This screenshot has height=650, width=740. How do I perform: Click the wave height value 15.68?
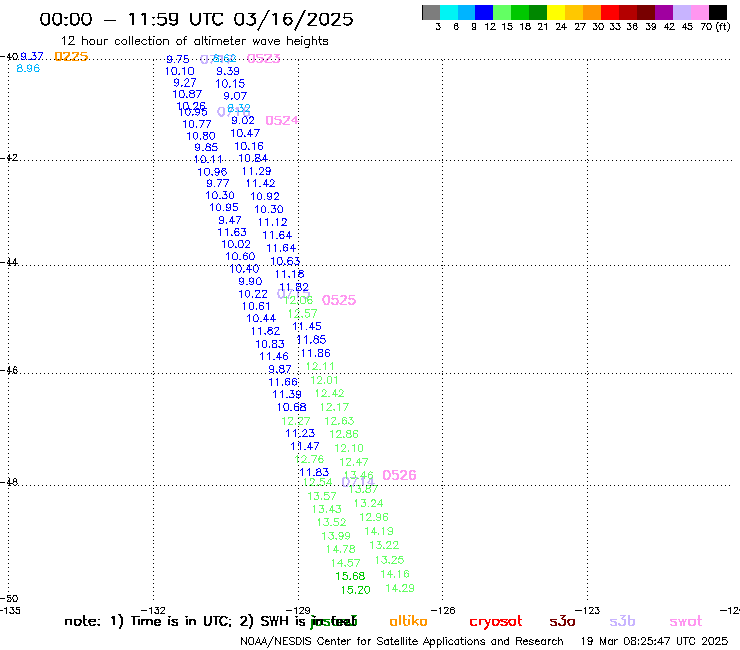[x=350, y=576]
